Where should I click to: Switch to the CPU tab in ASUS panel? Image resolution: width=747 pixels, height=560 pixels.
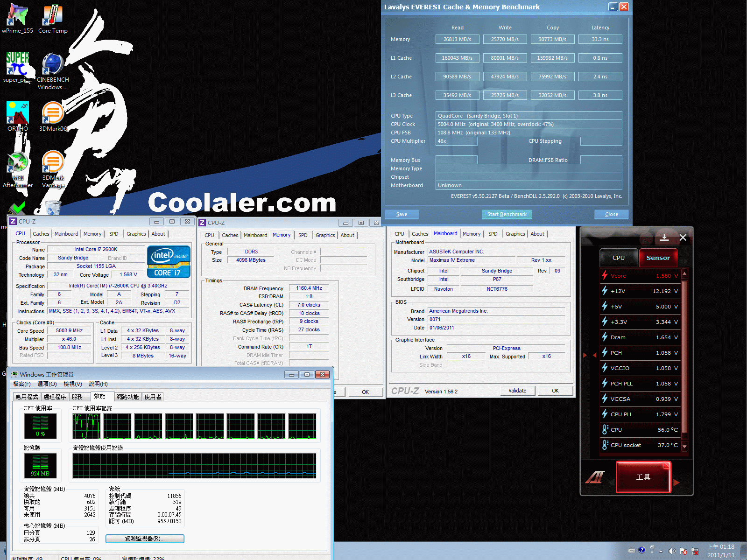[618, 258]
